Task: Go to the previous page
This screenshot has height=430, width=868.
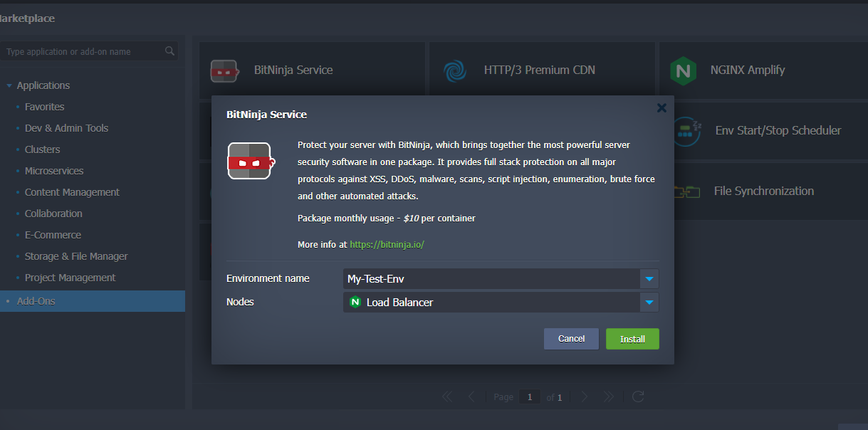Action: click(471, 397)
